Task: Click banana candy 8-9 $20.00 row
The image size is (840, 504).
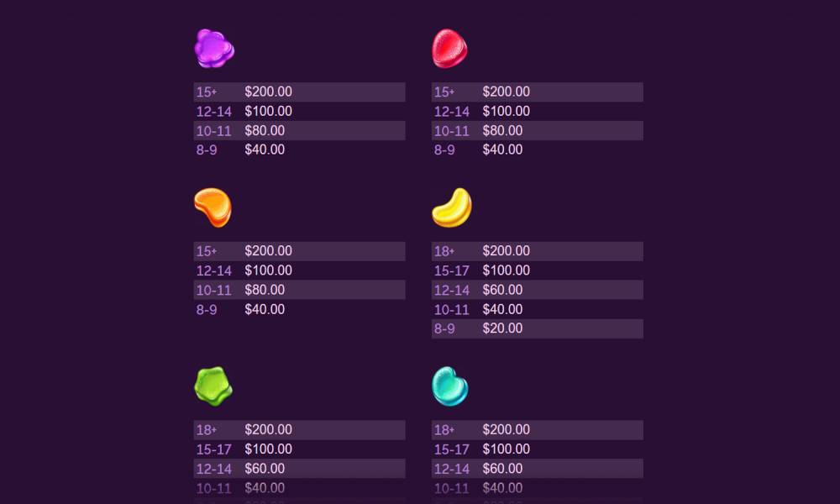Action: tap(538, 328)
